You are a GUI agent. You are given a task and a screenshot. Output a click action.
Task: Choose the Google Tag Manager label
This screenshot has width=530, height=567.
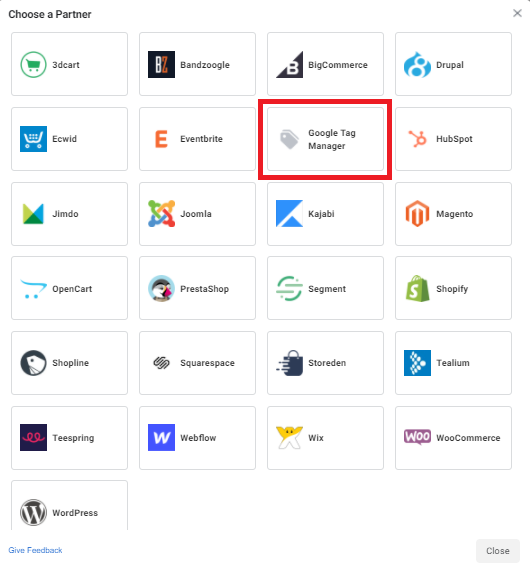tap(332, 139)
